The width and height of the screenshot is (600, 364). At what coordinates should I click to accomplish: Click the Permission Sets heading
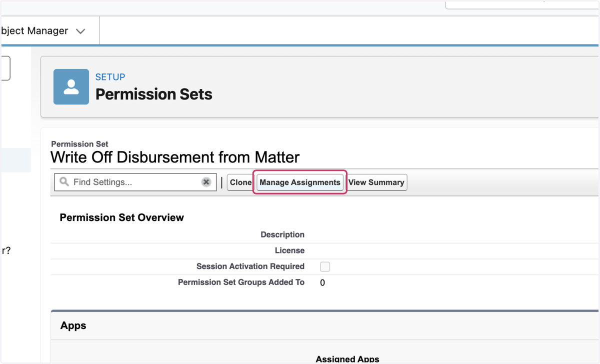tap(154, 94)
